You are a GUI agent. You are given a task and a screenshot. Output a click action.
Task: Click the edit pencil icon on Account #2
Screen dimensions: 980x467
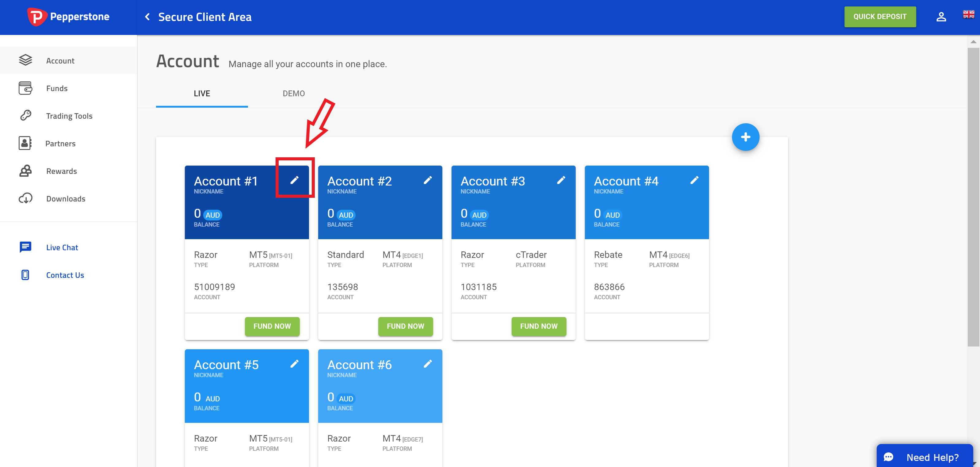pos(428,180)
